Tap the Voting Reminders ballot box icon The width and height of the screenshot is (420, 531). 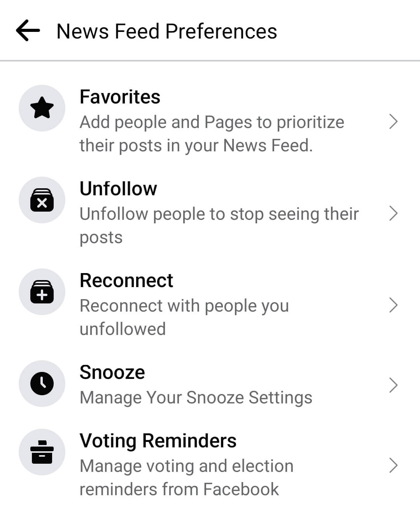42,452
